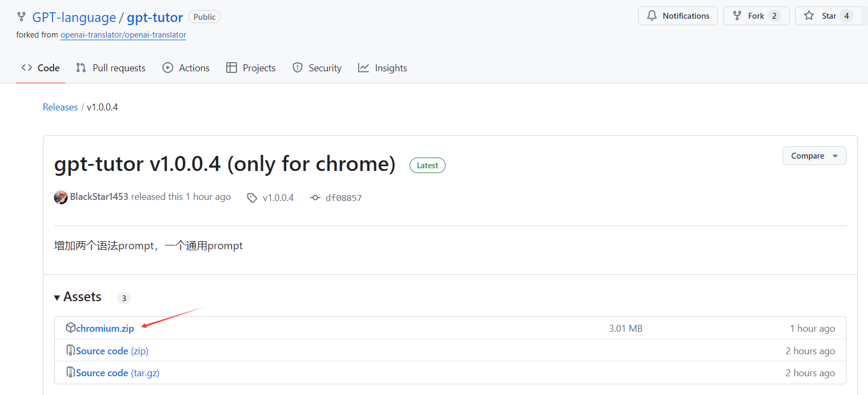Viewport: 868px width, 395px height.
Task: Click '2 hours ago' in Source code (tar.gz) row
Action: [x=810, y=373]
